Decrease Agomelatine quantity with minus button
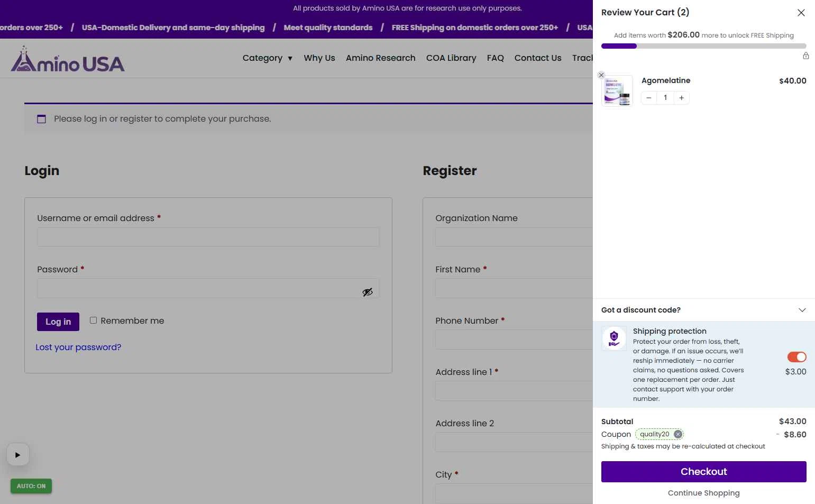 pyautogui.click(x=649, y=98)
